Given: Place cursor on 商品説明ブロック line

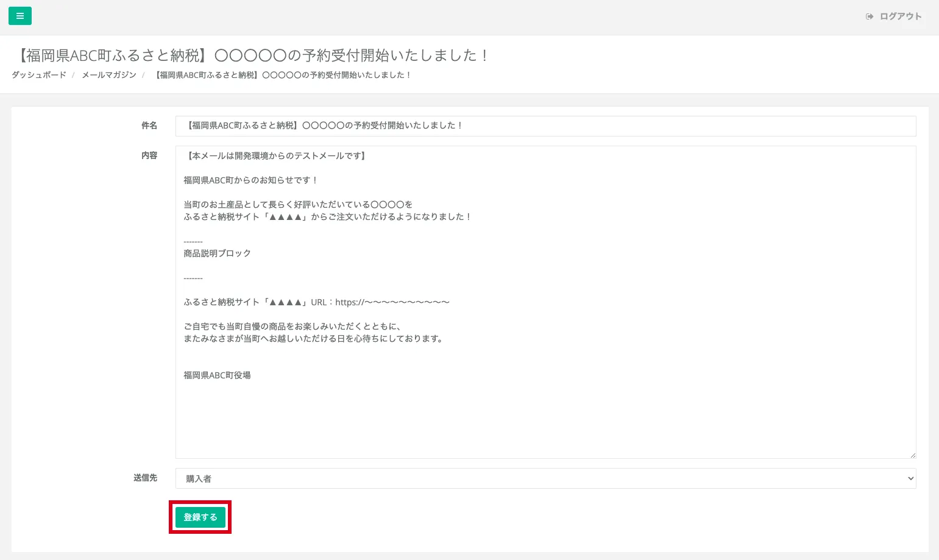Looking at the screenshot, I should 218,253.
